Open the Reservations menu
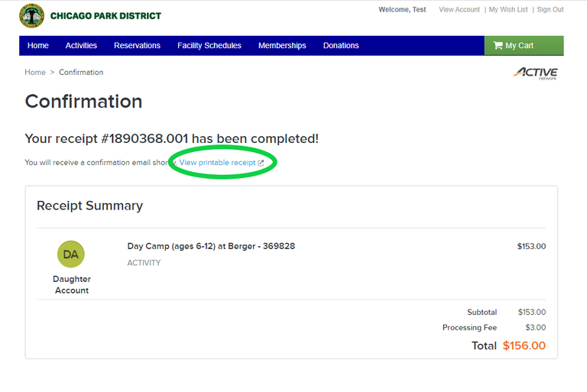Image resolution: width=587 pixels, height=392 pixels. click(137, 46)
